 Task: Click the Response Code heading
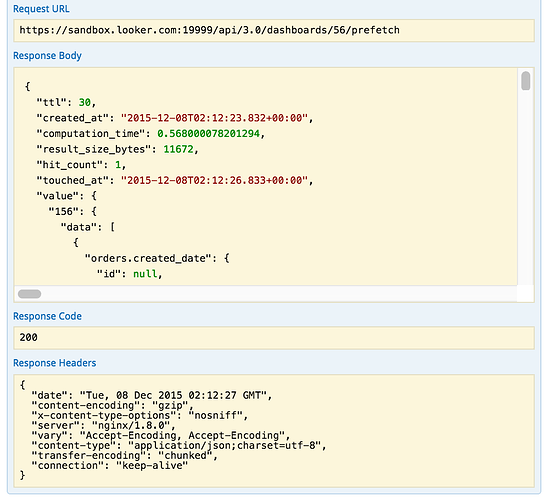pos(47,316)
